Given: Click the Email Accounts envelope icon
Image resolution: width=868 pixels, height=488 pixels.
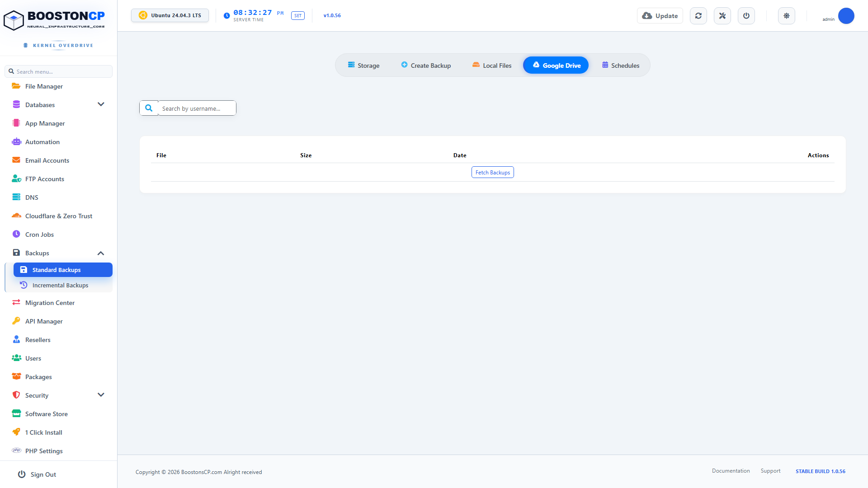Looking at the screenshot, I should 16,160.
